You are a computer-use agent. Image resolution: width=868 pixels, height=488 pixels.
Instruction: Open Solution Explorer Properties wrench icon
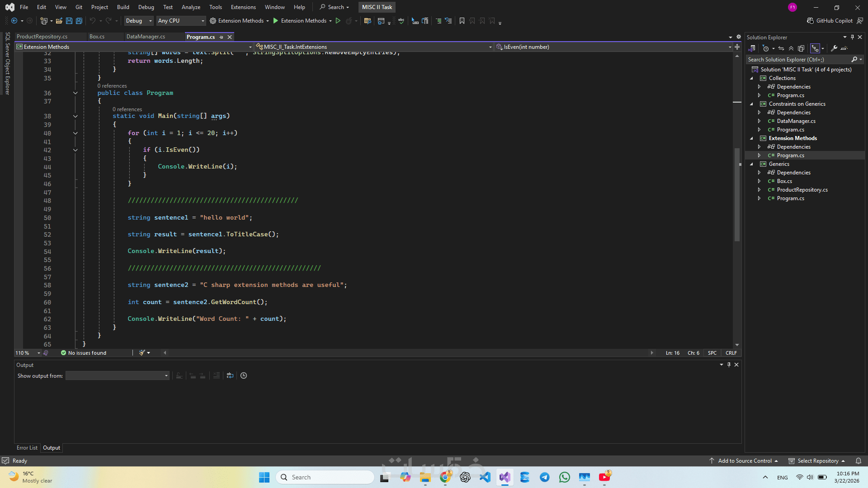click(x=834, y=48)
